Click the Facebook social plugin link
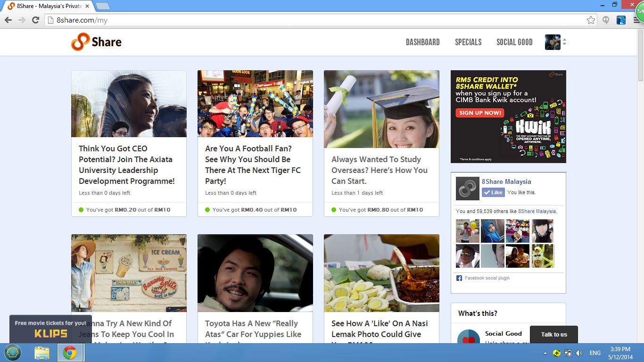The height and width of the screenshot is (362, 644). click(487, 278)
